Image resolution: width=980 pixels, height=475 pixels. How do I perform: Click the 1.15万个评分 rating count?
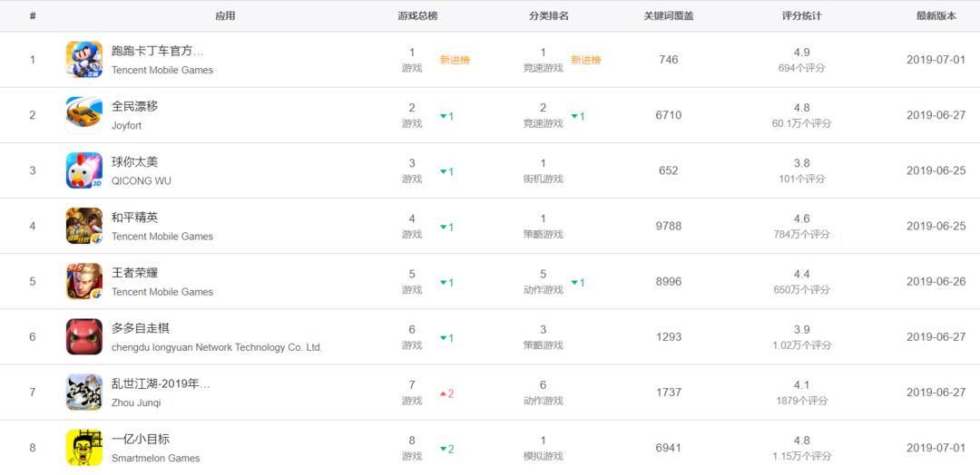(802, 456)
